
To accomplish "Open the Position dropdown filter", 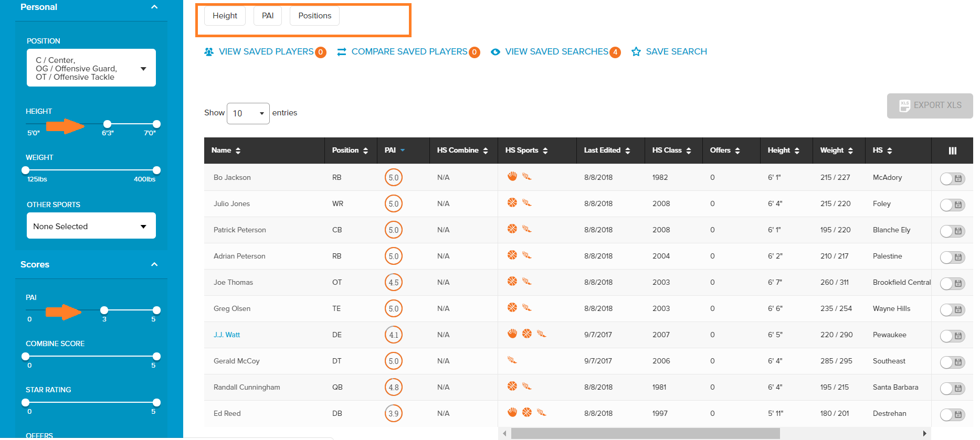I will point(91,68).
